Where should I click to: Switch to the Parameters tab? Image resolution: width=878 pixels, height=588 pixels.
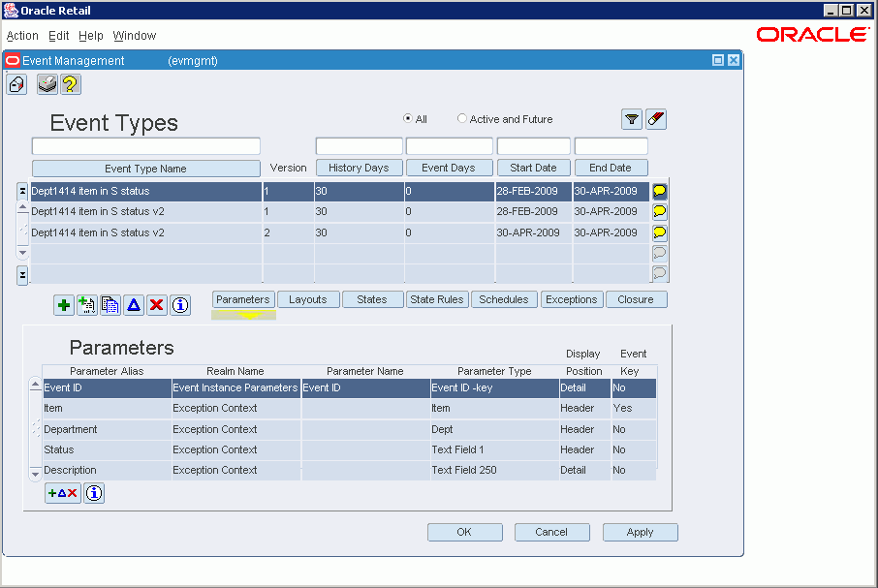pos(243,299)
